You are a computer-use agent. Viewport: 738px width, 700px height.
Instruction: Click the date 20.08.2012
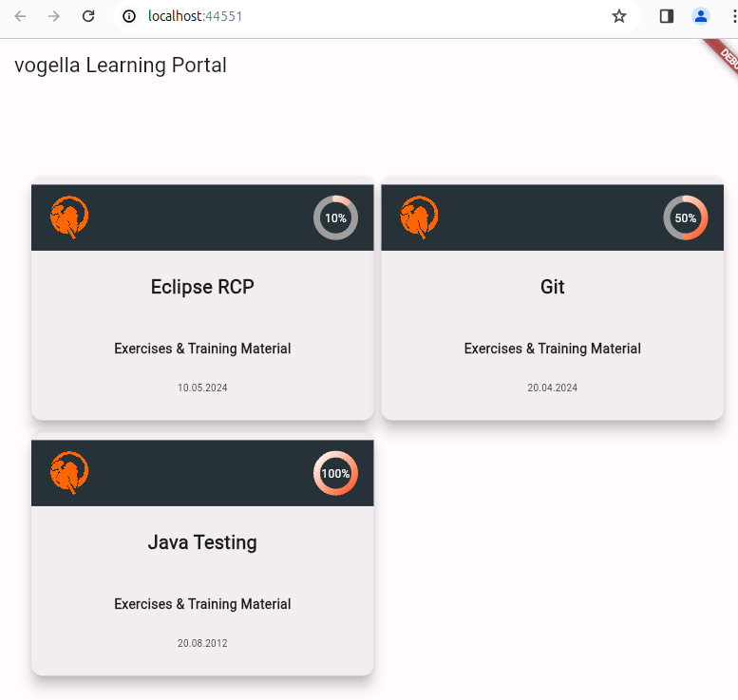point(202,644)
